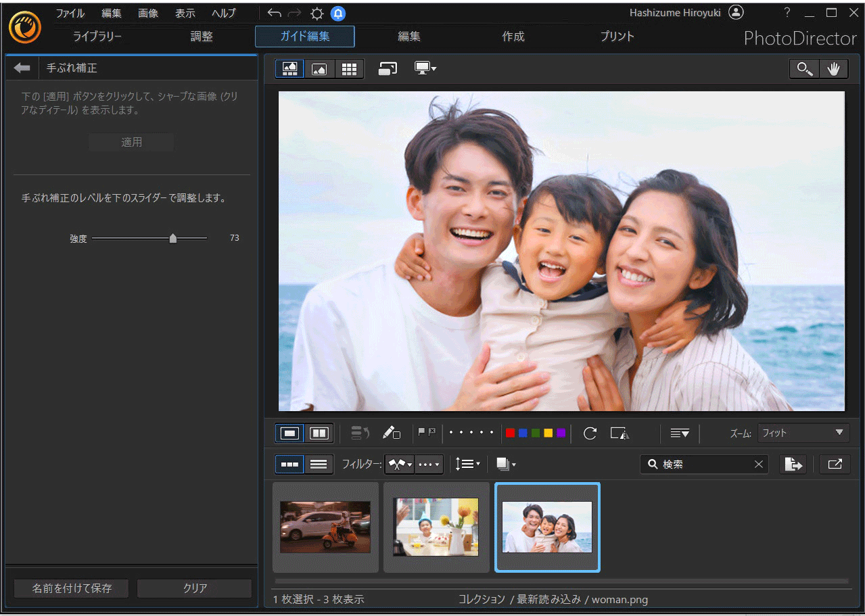Click the 名前を付けて保存 button
This screenshot has width=865, height=616.
[x=72, y=588]
